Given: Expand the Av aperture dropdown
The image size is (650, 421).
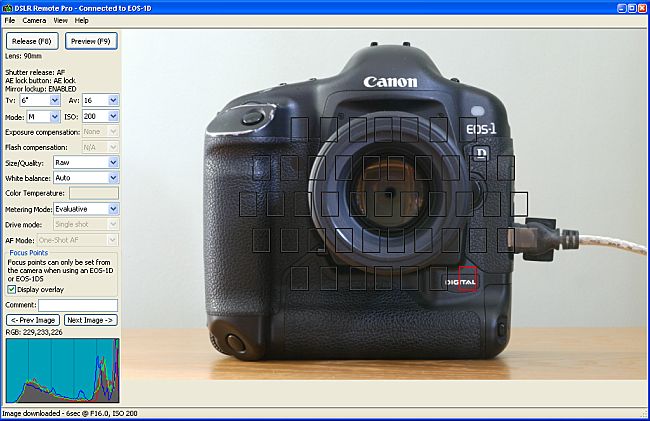Looking at the screenshot, I should 113,100.
